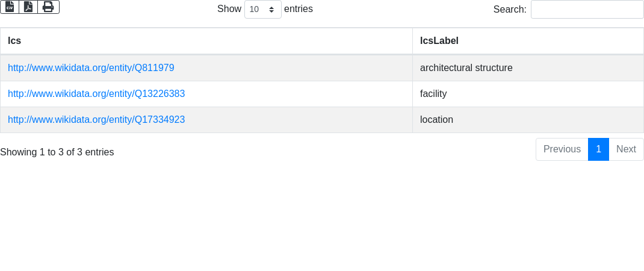Select page 1 in pagination
The image size is (644, 271).
point(598,149)
